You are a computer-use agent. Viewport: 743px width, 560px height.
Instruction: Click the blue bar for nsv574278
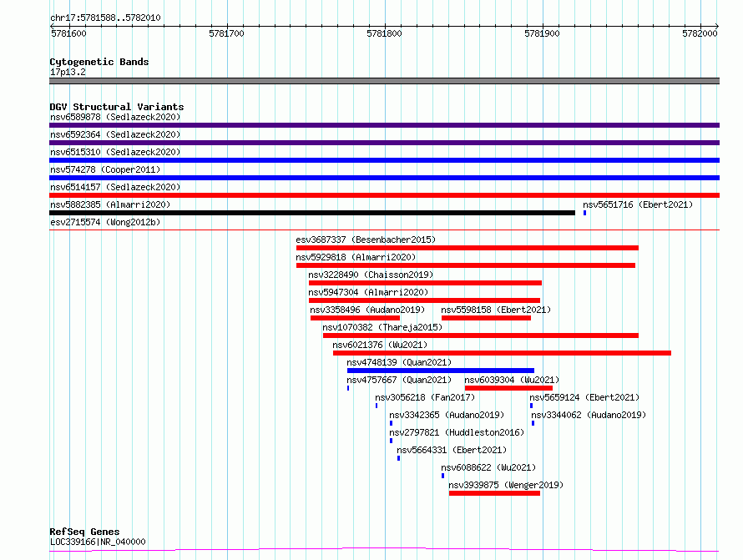click(x=384, y=178)
